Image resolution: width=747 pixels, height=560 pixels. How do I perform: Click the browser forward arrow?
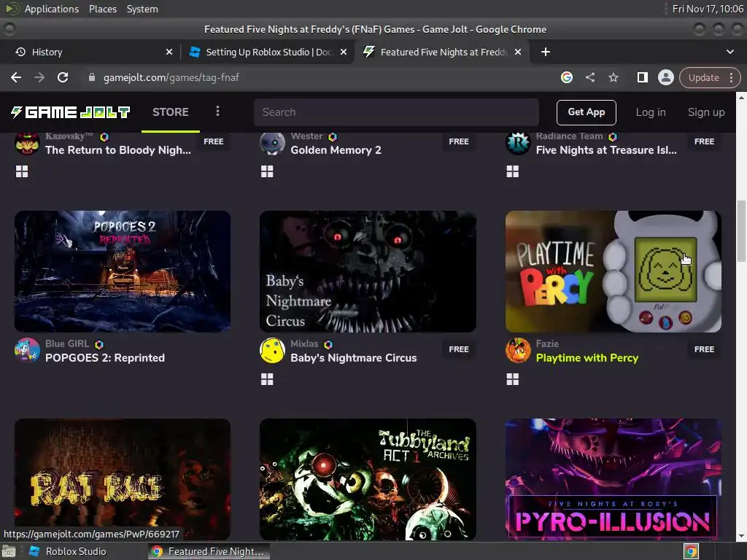click(39, 77)
